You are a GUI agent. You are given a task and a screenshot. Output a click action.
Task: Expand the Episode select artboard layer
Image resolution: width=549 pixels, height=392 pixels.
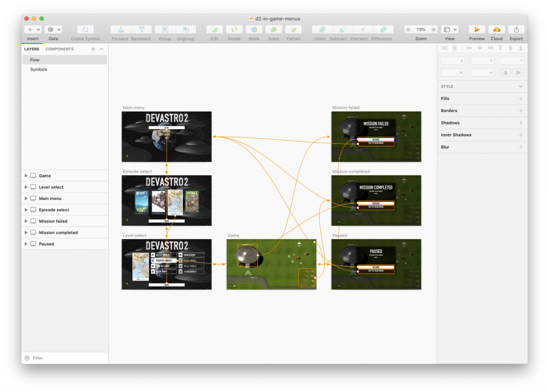(x=26, y=210)
